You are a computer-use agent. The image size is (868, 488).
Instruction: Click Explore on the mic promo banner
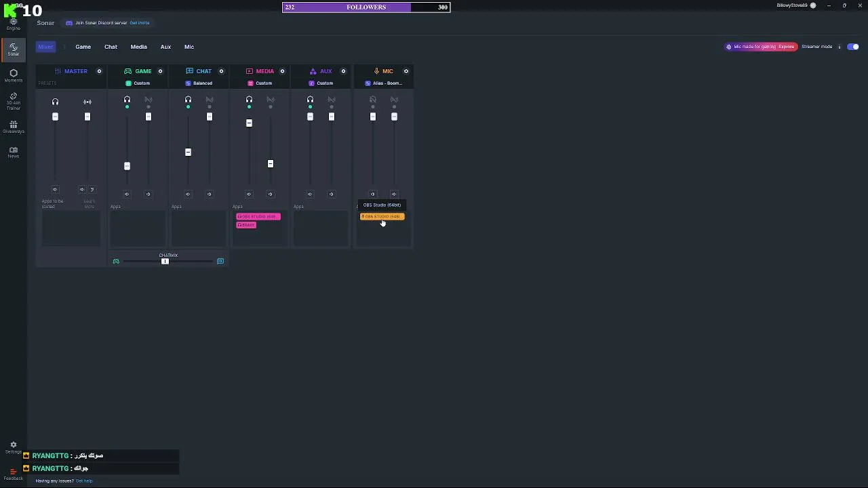(787, 47)
